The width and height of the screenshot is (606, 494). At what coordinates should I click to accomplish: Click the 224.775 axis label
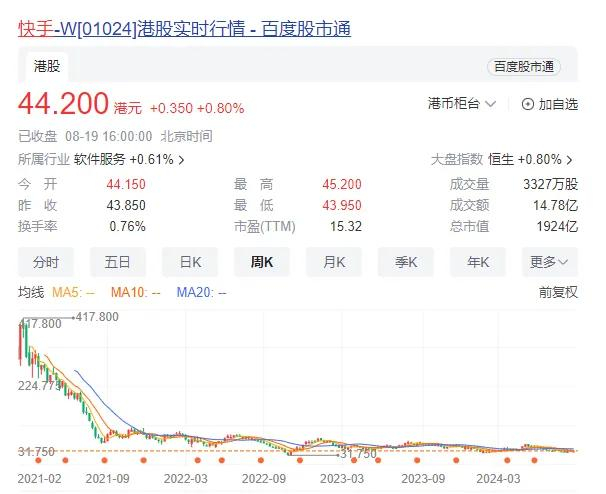(39, 385)
